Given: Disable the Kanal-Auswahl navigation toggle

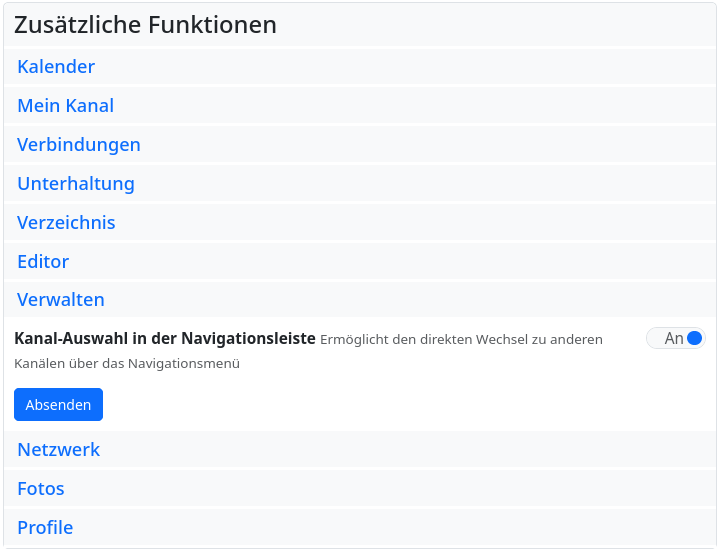Looking at the screenshot, I should click(676, 338).
